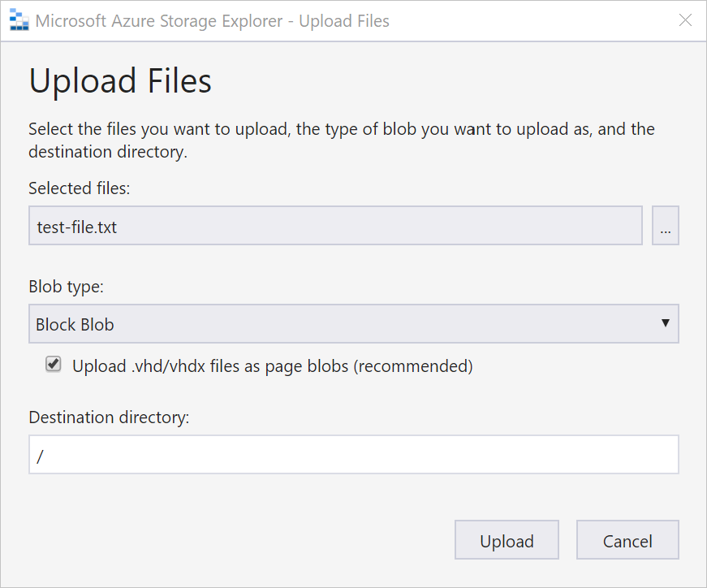Click the 'Blob type:' label
Image resolution: width=707 pixels, height=588 pixels.
(67, 287)
